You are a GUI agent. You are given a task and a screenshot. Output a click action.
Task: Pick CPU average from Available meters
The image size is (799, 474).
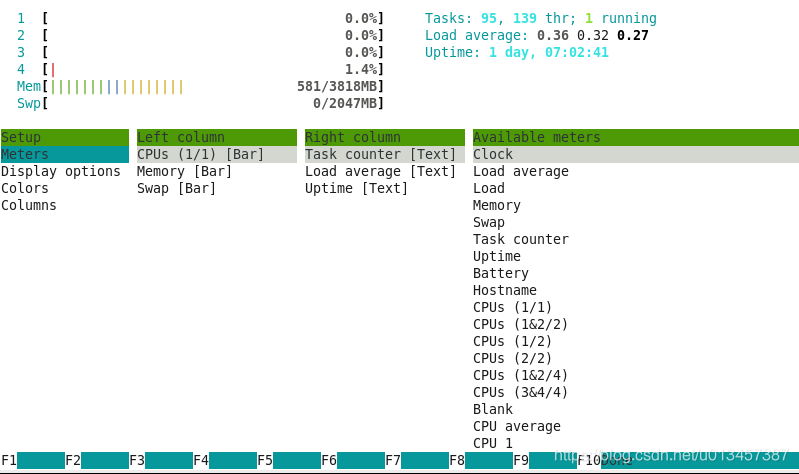tap(517, 426)
